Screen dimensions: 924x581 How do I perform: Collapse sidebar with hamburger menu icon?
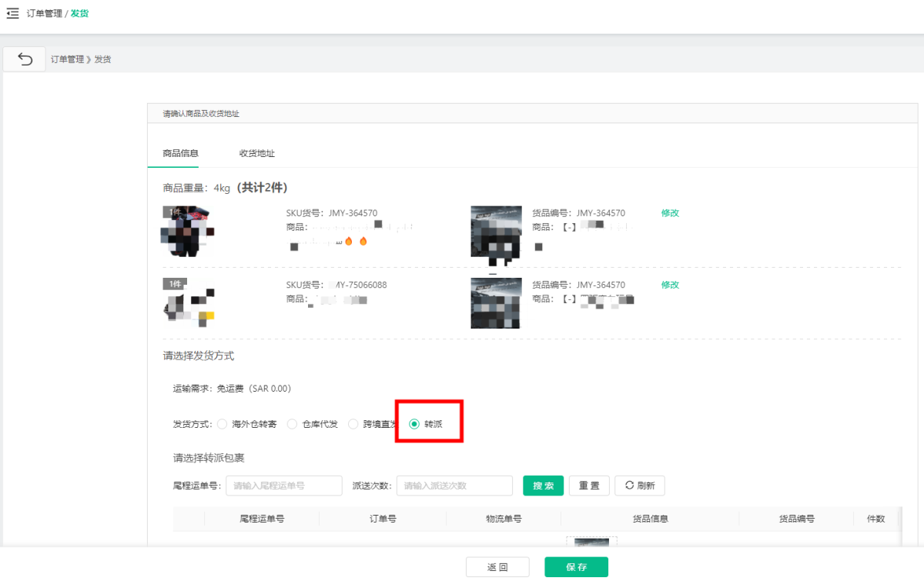pyautogui.click(x=12, y=13)
